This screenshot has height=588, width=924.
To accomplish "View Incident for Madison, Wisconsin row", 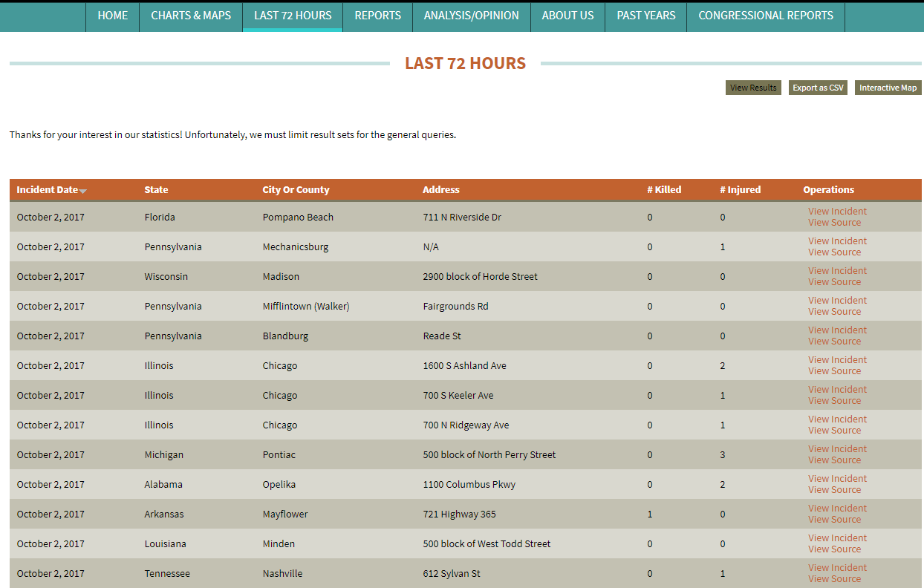I will pyautogui.click(x=837, y=271).
